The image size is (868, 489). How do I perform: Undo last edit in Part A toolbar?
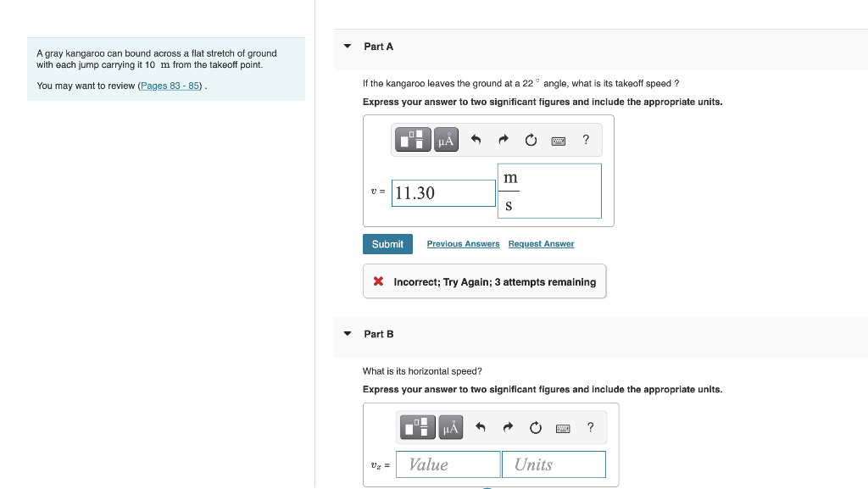pyautogui.click(x=476, y=139)
